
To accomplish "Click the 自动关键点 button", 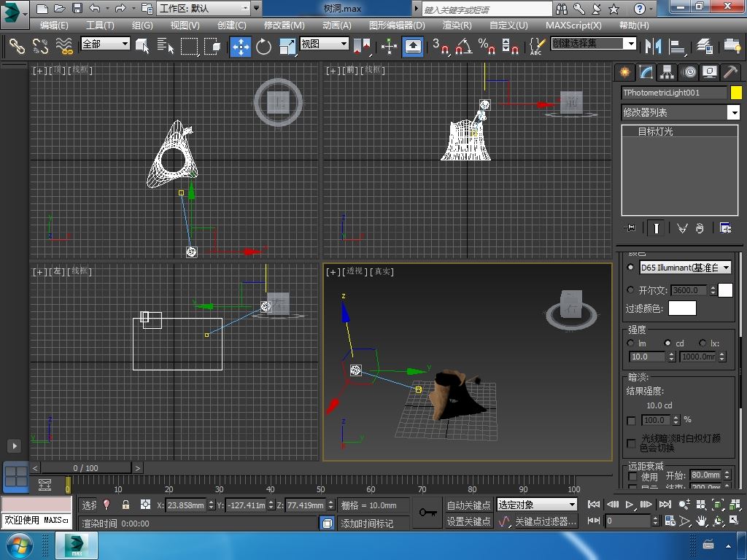I will pyautogui.click(x=468, y=505).
